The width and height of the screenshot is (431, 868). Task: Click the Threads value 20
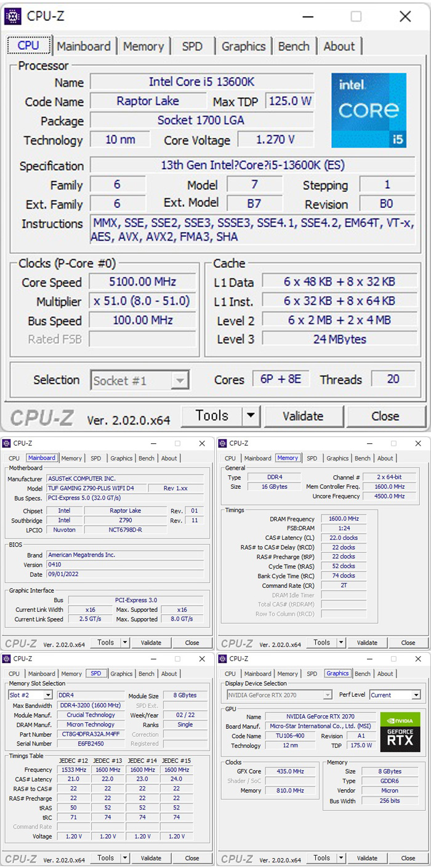(393, 379)
